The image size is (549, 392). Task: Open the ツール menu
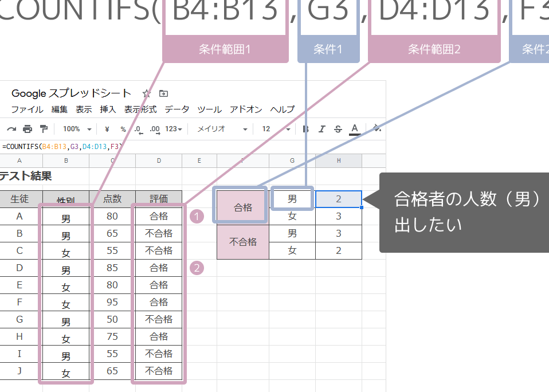(209, 109)
